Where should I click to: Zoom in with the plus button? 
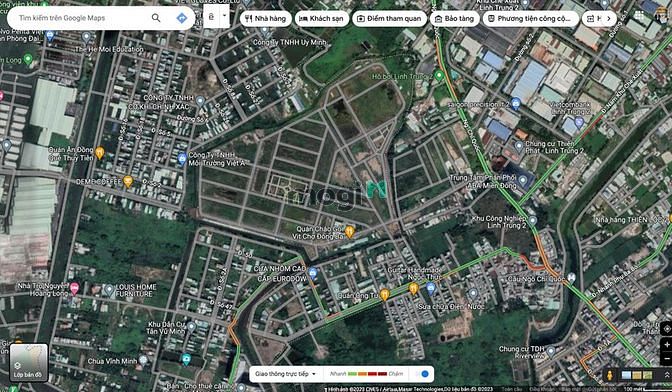(666, 344)
